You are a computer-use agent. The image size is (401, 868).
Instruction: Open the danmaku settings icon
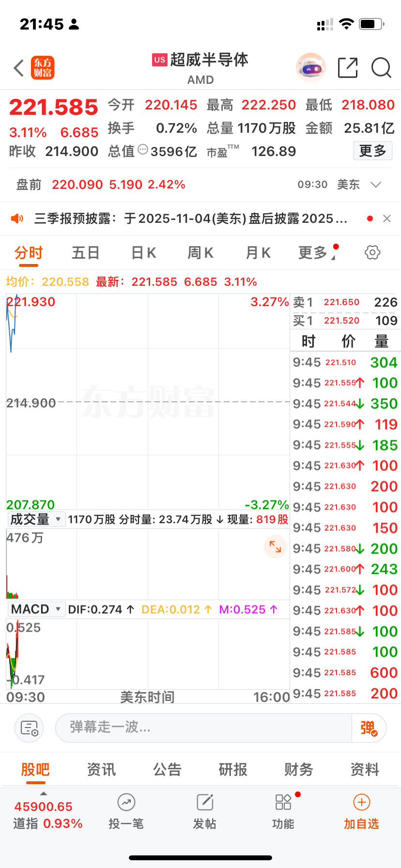[x=29, y=728]
